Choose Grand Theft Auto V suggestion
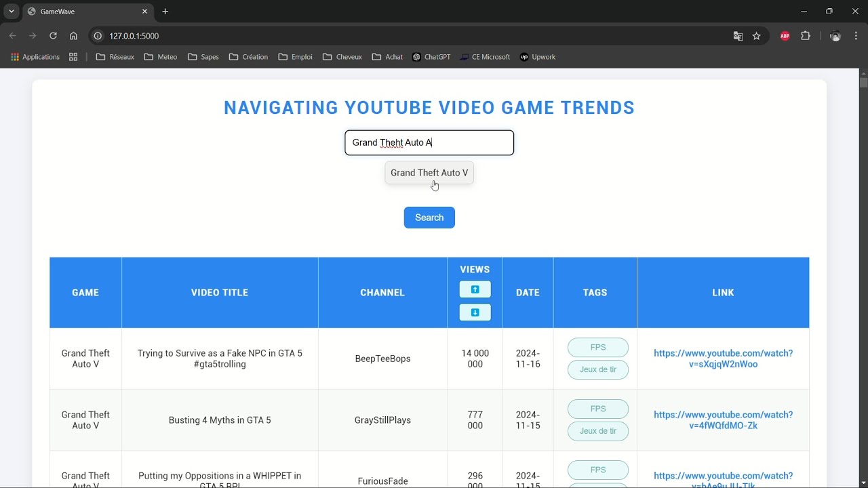 pyautogui.click(x=429, y=173)
